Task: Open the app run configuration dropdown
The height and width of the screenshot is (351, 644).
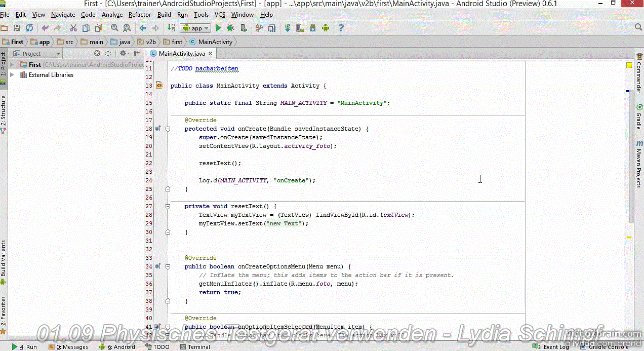Action: 195,28
